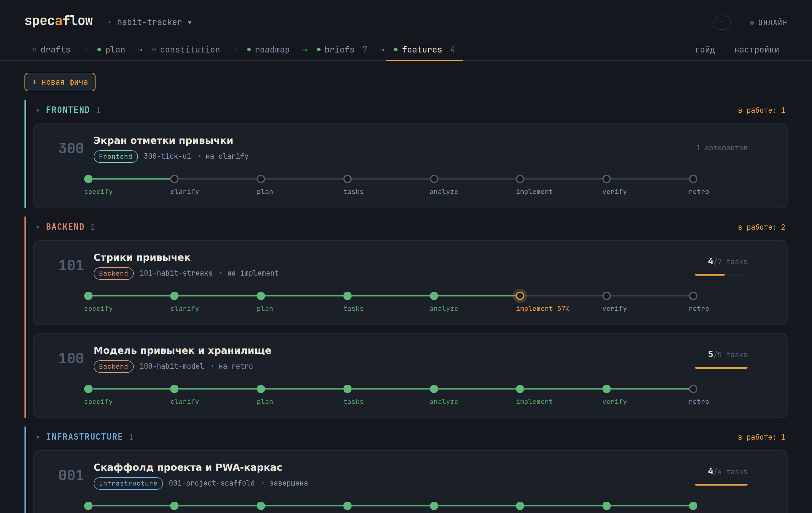Click the tasks step of Стрики привычек
The image size is (812, 513).
(x=347, y=296)
